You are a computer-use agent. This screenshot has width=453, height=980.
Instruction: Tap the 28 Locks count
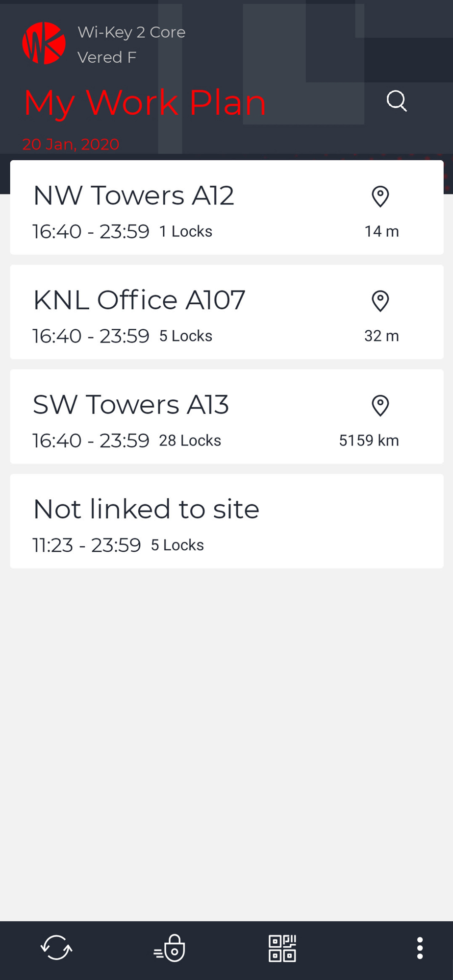[190, 441]
